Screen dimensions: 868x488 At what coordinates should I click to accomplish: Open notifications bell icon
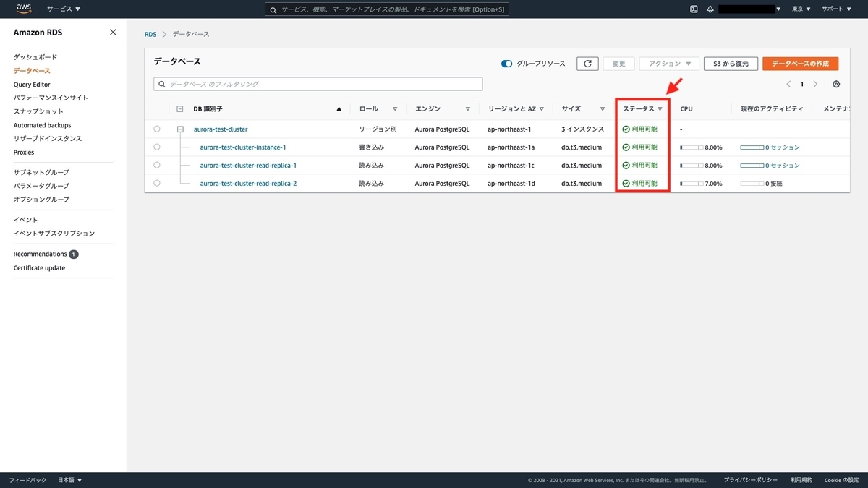(x=710, y=9)
